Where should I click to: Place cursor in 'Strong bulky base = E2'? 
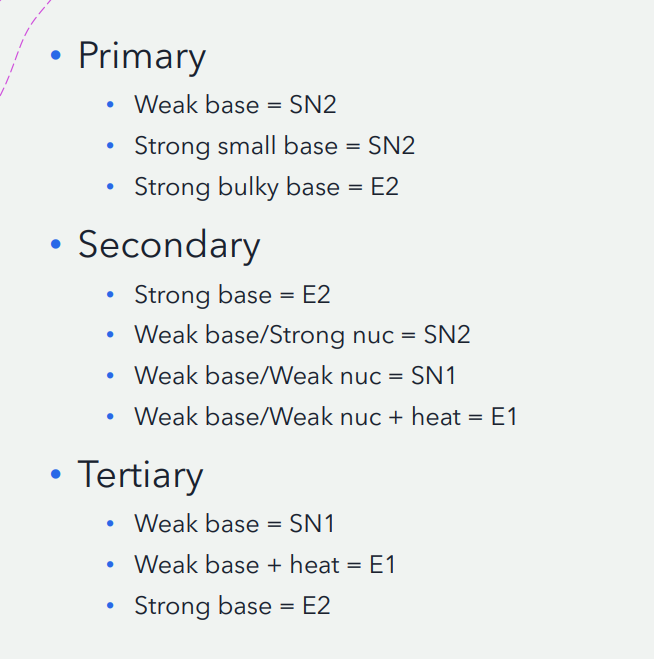266,187
